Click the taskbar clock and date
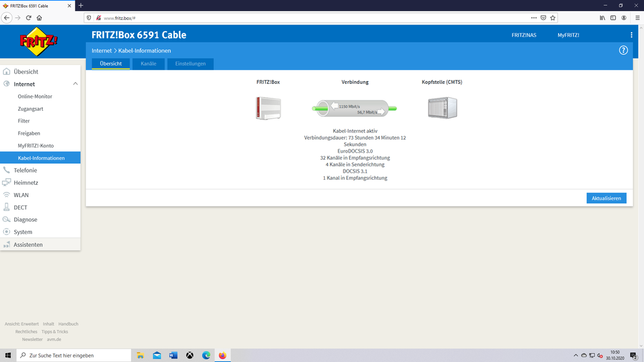The image size is (644, 362). 615,356
